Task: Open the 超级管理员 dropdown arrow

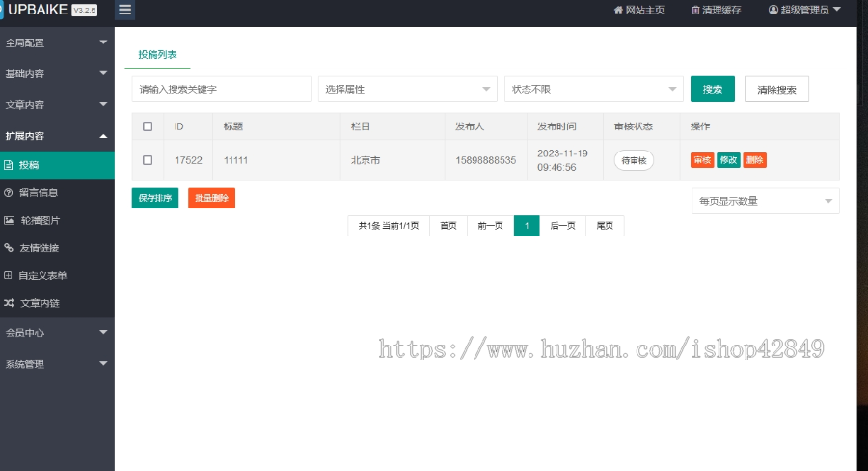Action: 836,10
